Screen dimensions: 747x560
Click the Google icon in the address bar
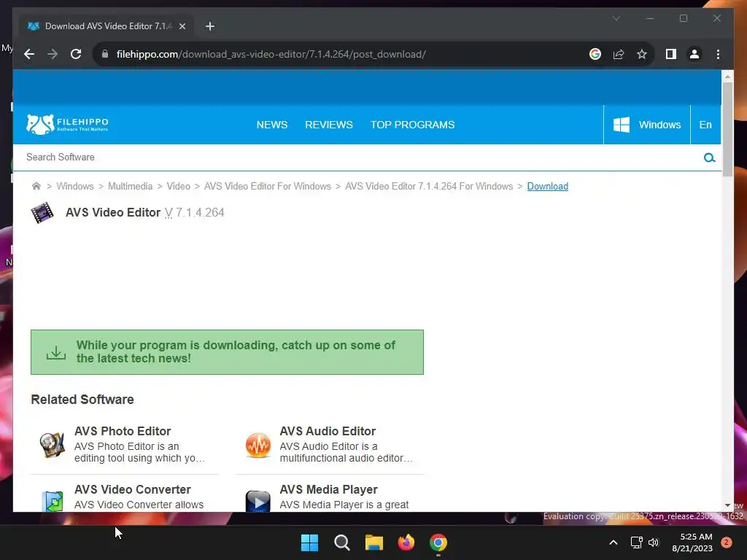click(595, 54)
